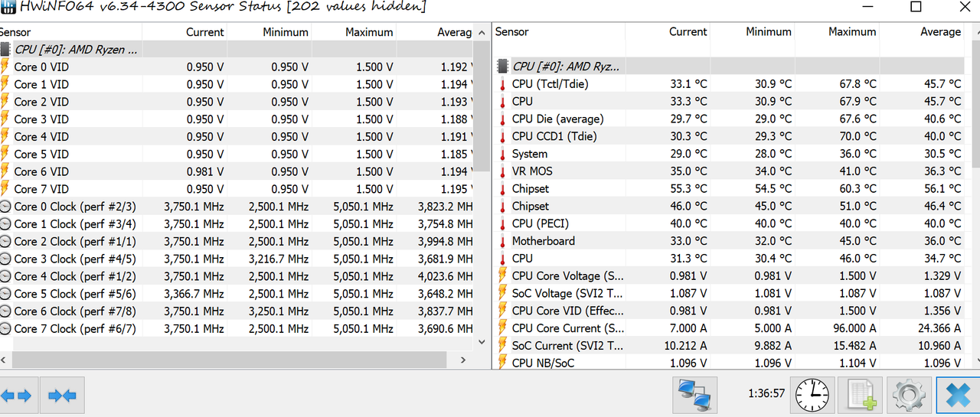Select the Core 5 VID row
Screen dimensions: 980x417
click(236, 155)
